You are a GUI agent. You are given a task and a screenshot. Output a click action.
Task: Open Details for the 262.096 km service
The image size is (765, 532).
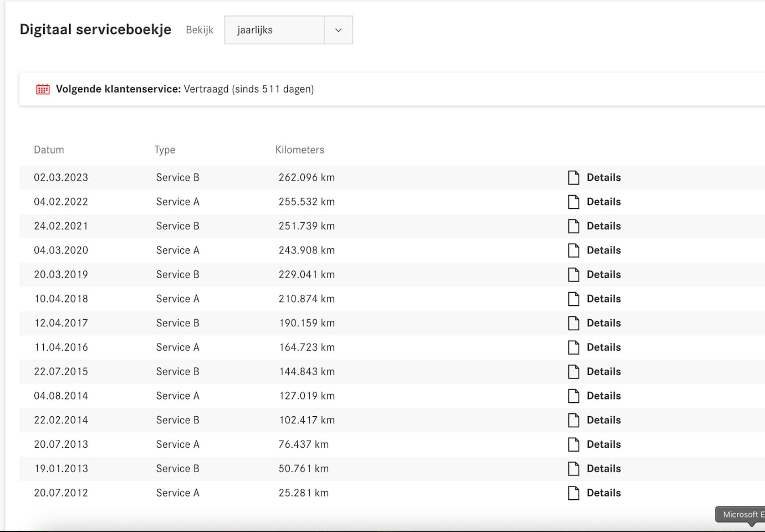point(604,177)
